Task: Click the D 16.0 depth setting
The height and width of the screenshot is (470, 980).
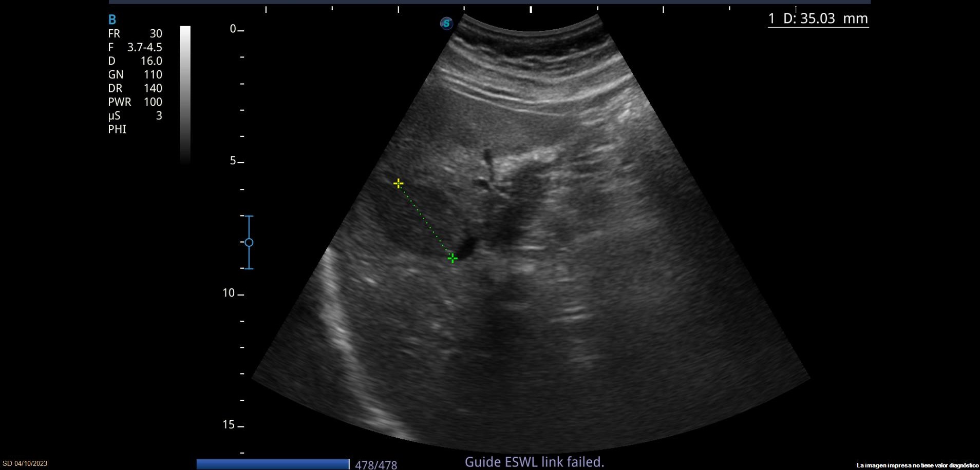Action: point(135,61)
